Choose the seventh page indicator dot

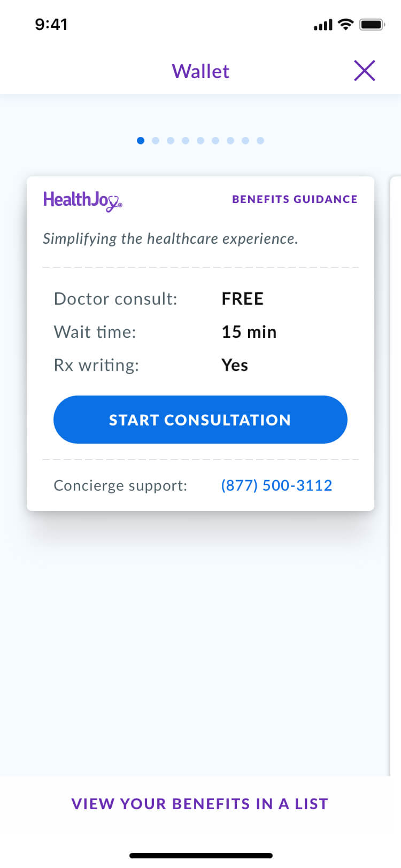tap(230, 141)
